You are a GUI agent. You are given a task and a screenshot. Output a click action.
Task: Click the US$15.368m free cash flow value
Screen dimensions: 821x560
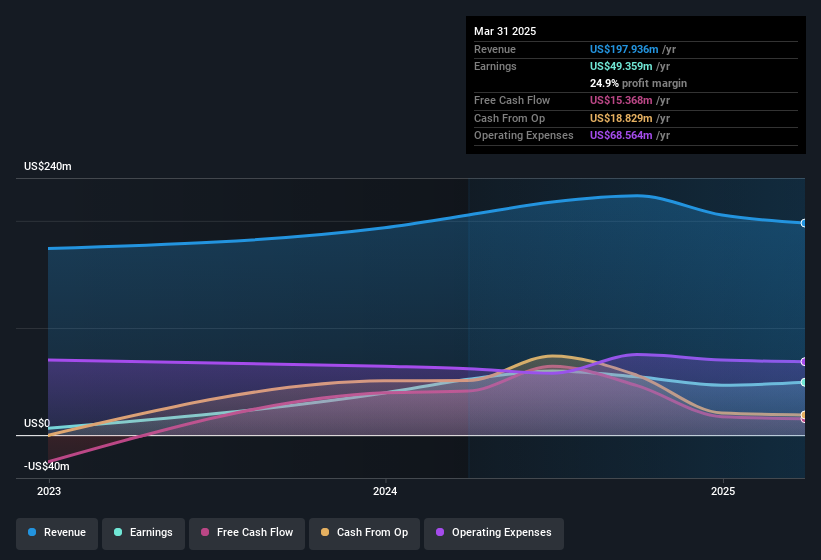(621, 100)
